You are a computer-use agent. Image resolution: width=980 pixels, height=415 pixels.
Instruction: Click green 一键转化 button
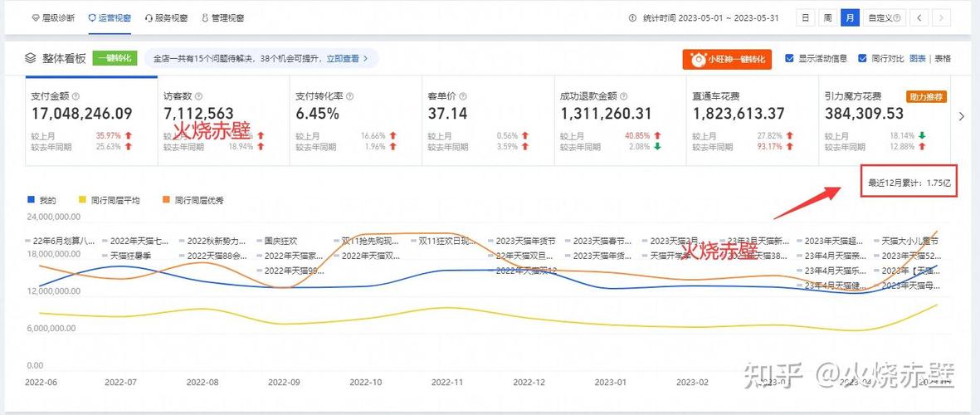pyautogui.click(x=115, y=58)
